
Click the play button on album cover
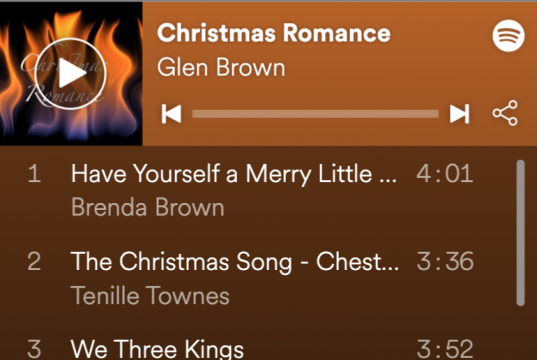[71, 74]
